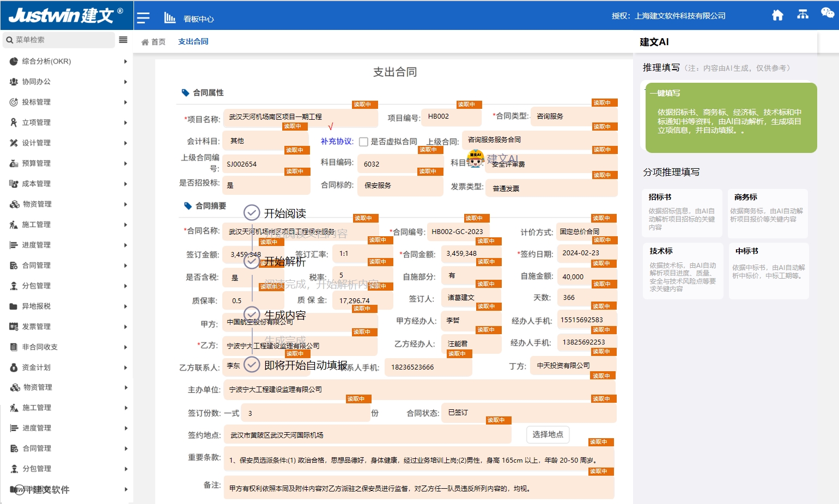Toggle the hamburger menu in the header
The height and width of the screenshot is (504, 839).
143,18
